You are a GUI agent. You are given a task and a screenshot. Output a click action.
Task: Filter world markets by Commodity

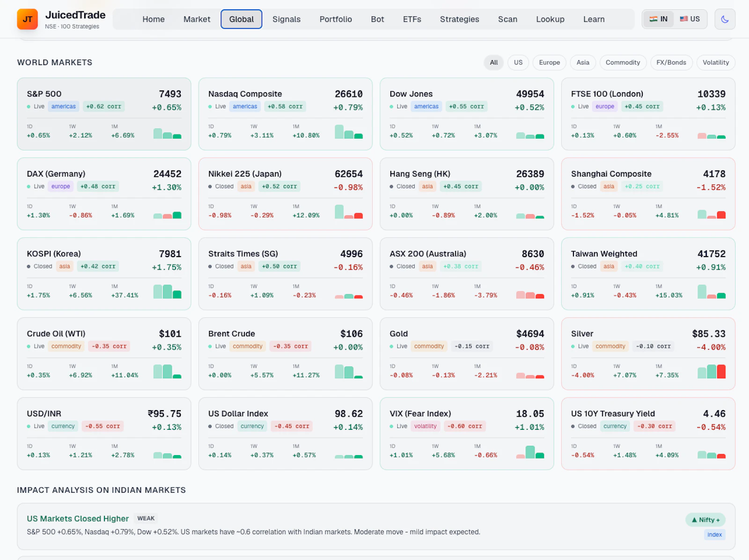click(x=623, y=62)
